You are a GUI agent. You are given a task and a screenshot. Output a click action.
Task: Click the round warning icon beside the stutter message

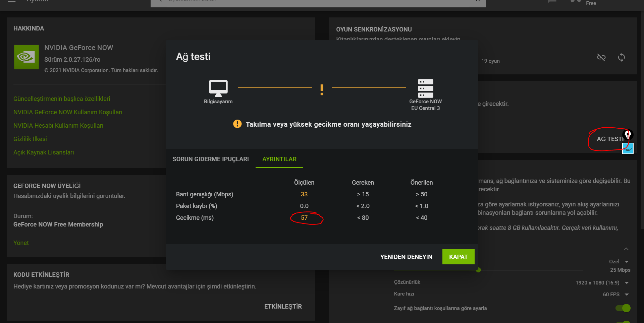pos(237,124)
